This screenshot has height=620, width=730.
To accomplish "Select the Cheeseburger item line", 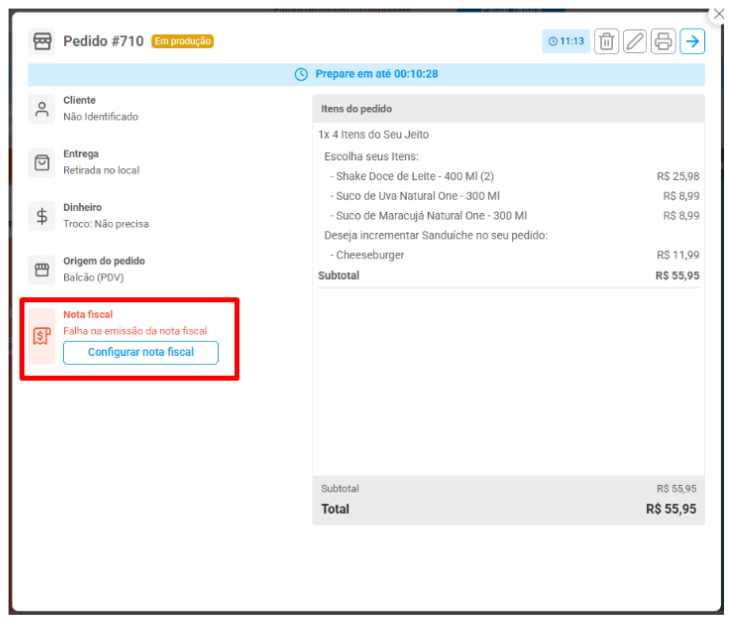I will [370, 255].
